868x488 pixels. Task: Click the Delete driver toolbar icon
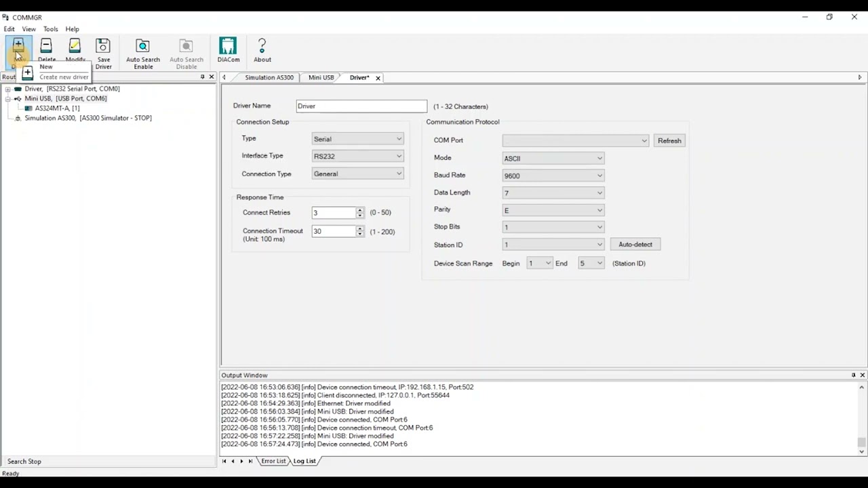(46, 46)
